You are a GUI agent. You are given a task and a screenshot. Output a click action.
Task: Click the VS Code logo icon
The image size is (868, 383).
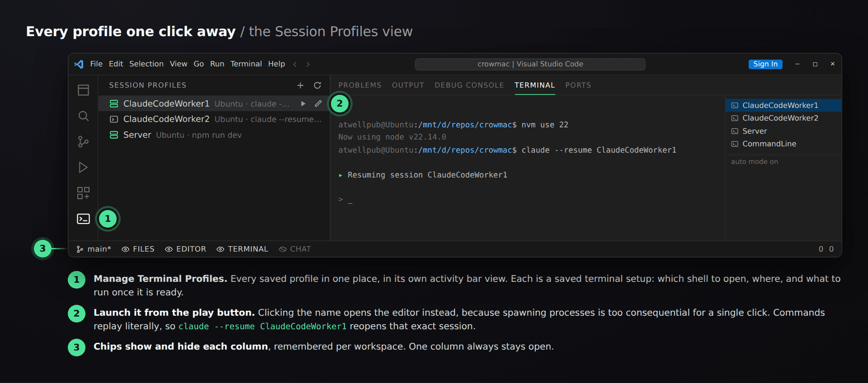(79, 64)
